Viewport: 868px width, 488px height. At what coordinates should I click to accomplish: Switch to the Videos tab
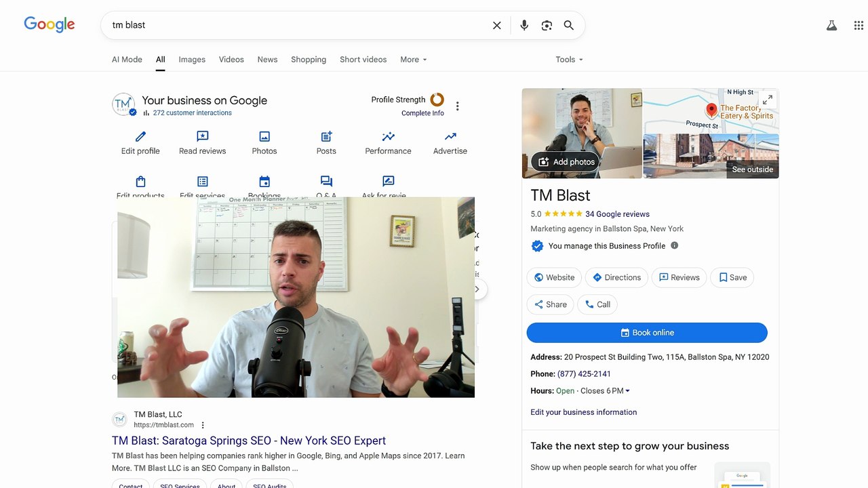[231, 60]
